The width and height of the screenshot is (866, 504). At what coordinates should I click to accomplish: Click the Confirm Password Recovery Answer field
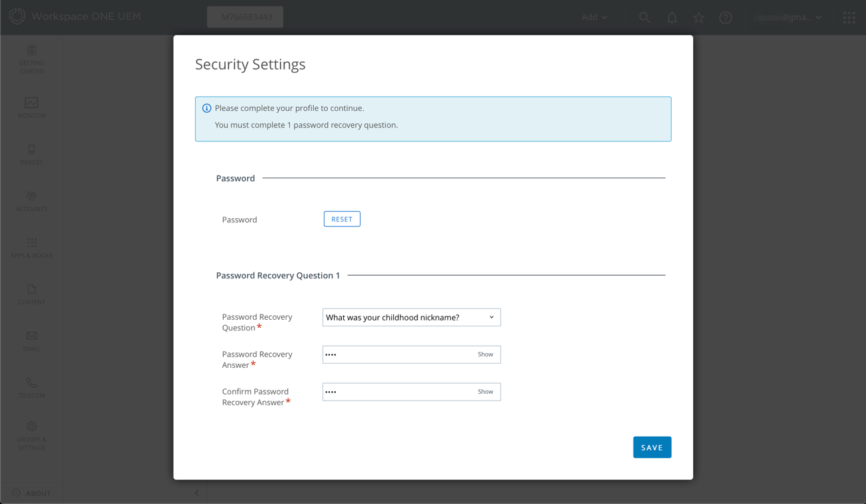[x=411, y=392]
